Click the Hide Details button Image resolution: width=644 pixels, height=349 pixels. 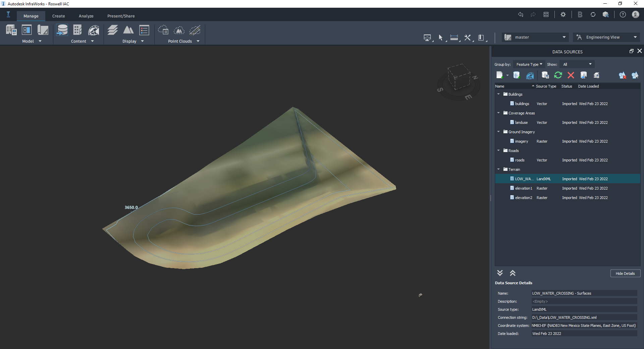pos(625,273)
